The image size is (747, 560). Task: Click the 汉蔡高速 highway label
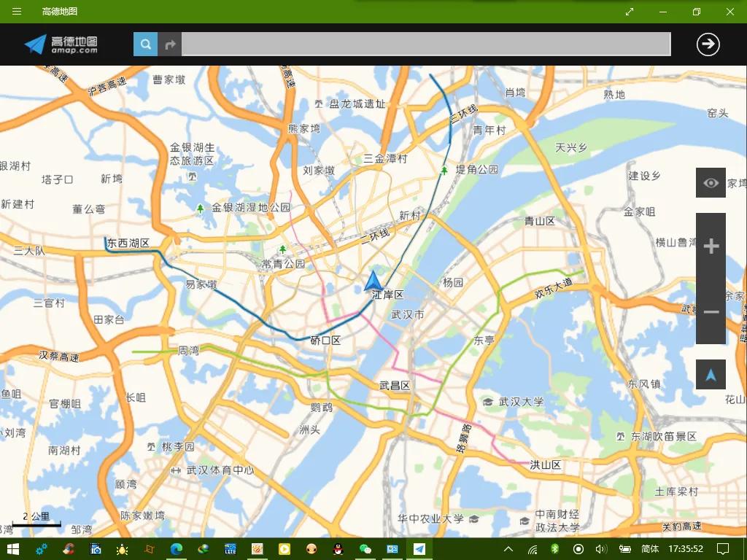[58, 356]
